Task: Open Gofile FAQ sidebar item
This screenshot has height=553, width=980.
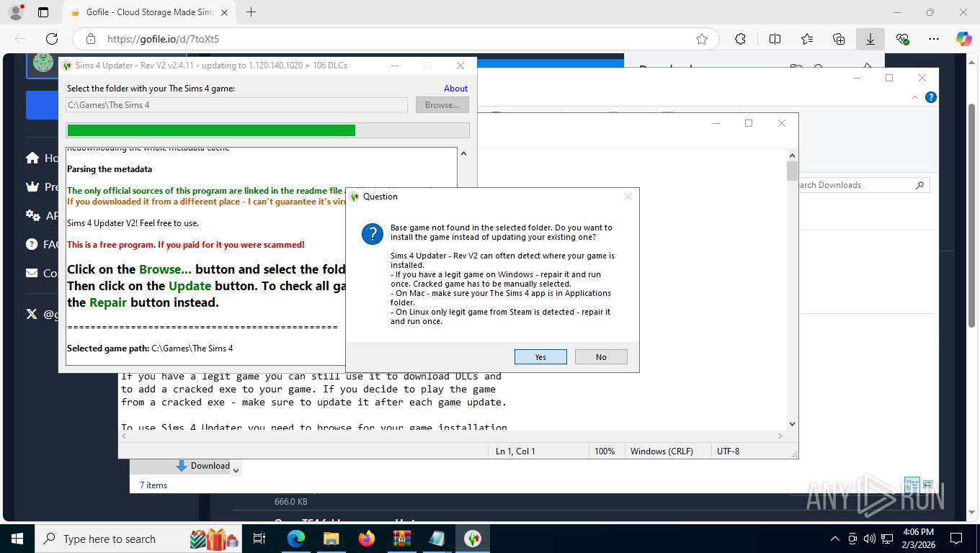Action: (x=42, y=244)
